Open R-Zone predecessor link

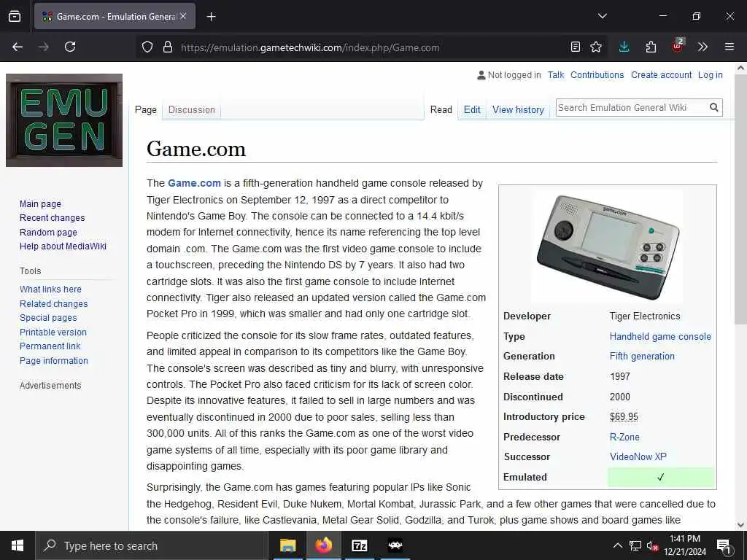[x=624, y=437]
